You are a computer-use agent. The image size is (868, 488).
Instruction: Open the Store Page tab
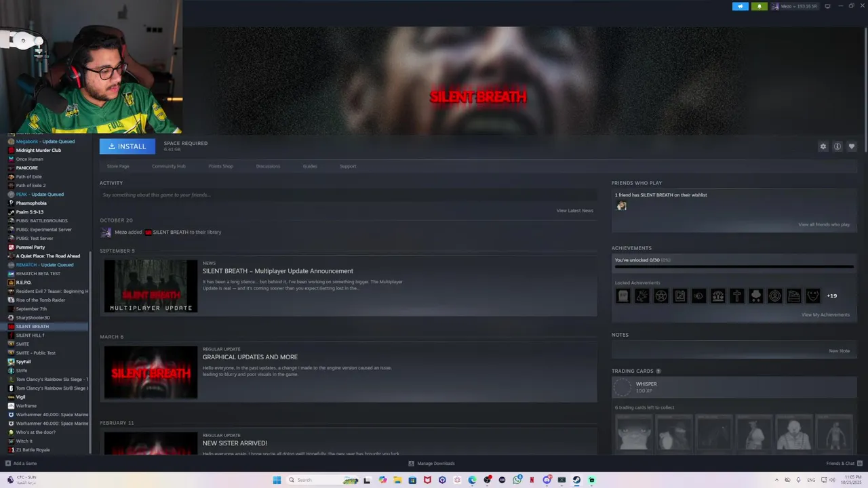tap(118, 166)
